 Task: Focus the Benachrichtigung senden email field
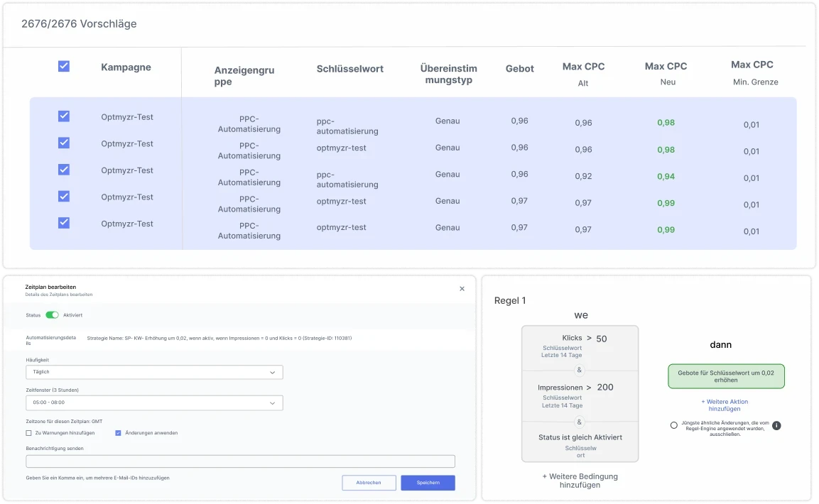240,461
